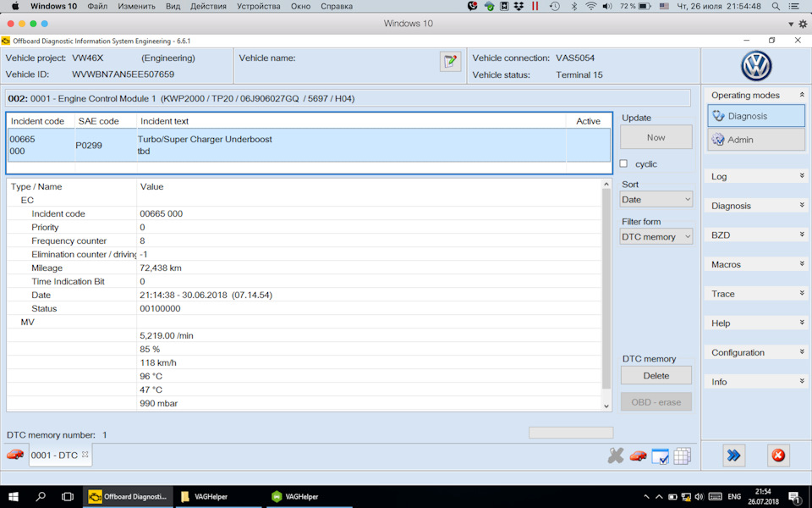Image resolution: width=812 pixels, height=508 pixels.
Task: Open Spotlight search in macOS menu bar
Action: pyautogui.click(x=776, y=6)
